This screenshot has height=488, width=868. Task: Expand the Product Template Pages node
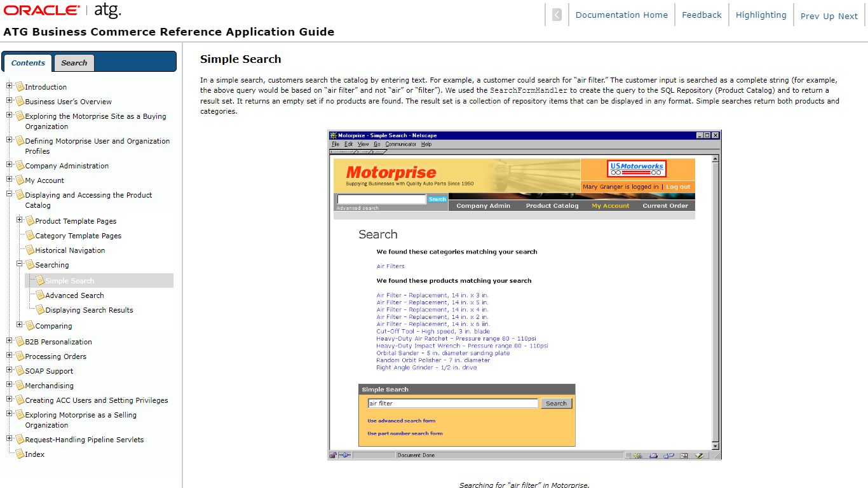[x=20, y=220]
